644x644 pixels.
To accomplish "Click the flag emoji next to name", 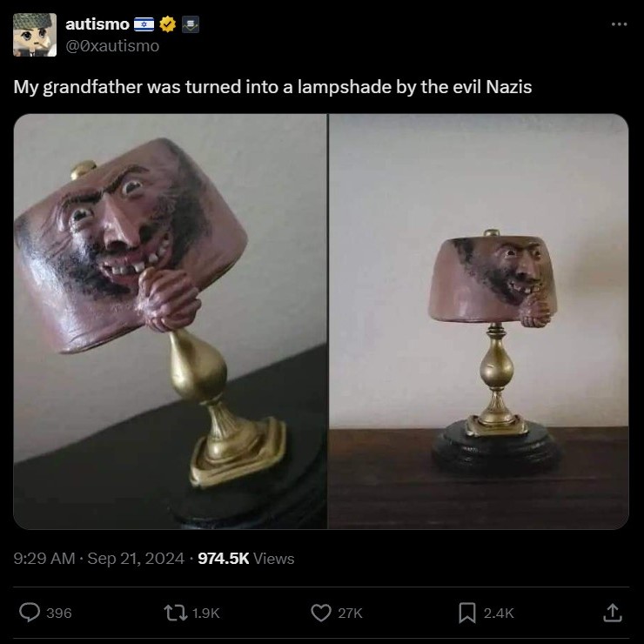I will [x=144, y=24].
